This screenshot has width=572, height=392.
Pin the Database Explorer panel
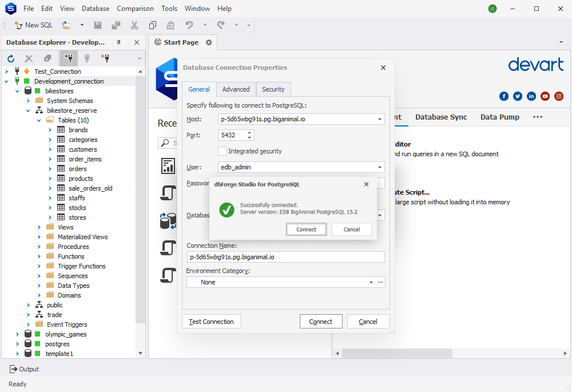(118, 42)
